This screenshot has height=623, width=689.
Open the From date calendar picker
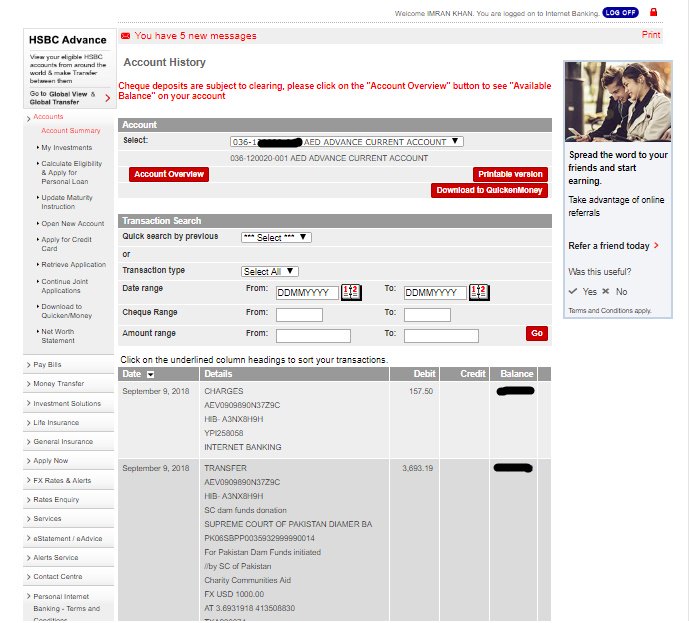point(351,292)
